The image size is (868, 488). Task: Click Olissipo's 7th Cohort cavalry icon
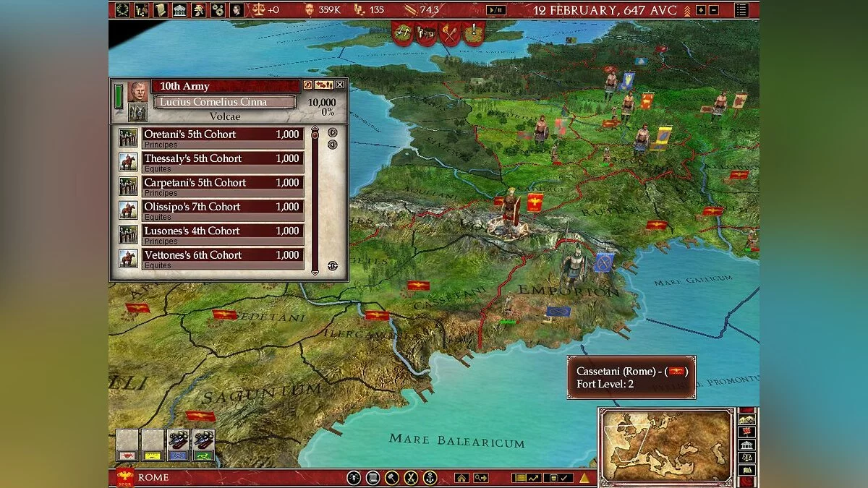pos(128,210)
